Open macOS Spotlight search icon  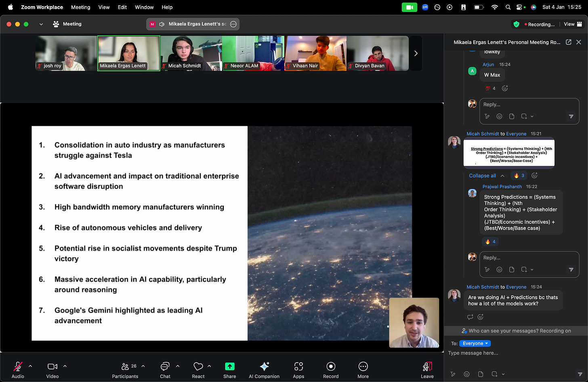coord(508,7)
